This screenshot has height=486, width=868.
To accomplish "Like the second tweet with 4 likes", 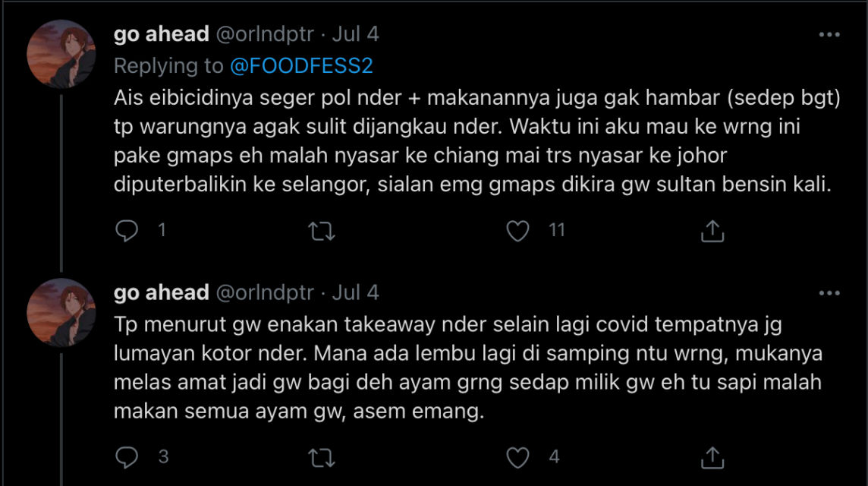I will point(517,456).
